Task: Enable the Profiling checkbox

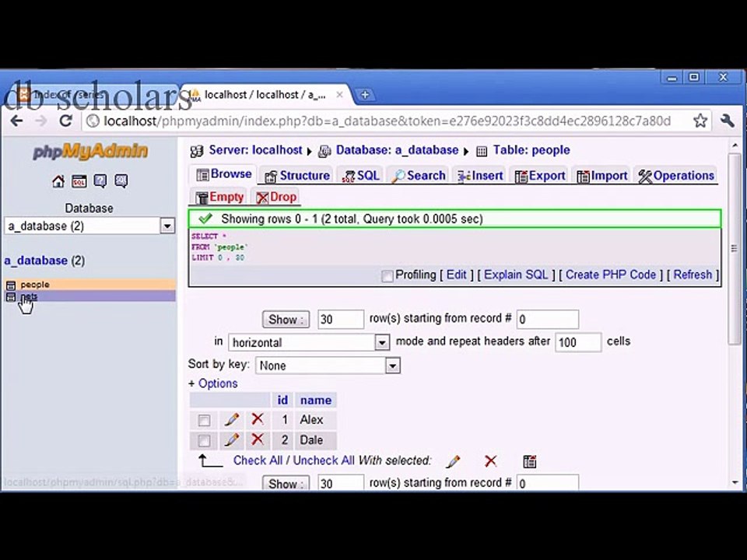Action: pyautogui.click(x=388, y=275)
